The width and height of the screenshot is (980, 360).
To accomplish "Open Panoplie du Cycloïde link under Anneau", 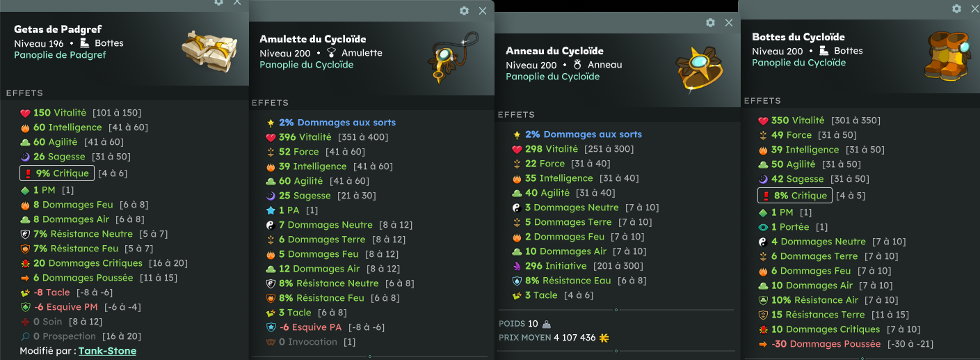I will (552, 77).
